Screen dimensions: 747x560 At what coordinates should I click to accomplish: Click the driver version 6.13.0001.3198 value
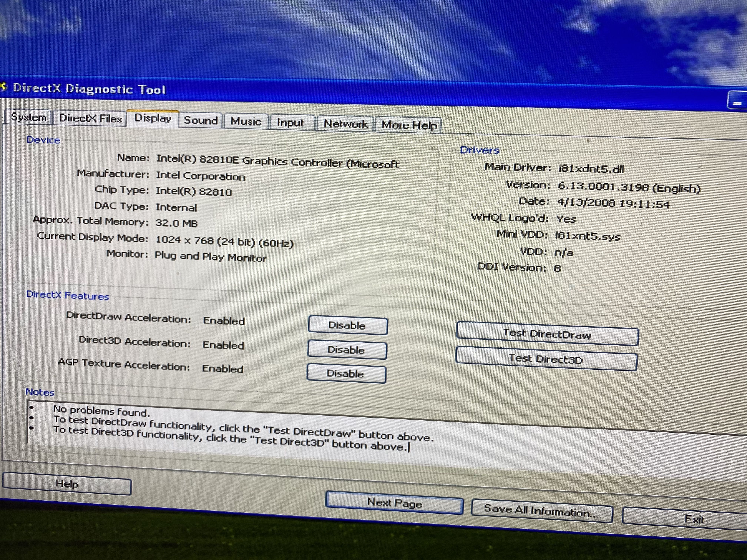pyautogui.click(x=629, y=187)
